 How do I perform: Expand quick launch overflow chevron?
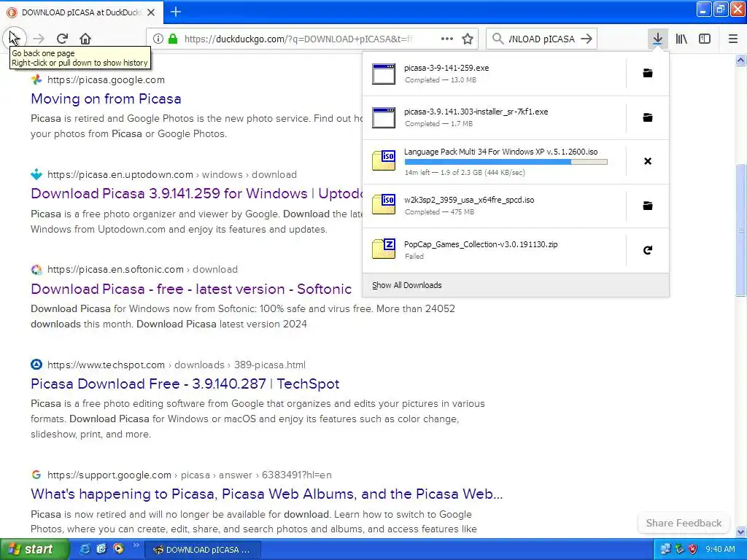136,545
